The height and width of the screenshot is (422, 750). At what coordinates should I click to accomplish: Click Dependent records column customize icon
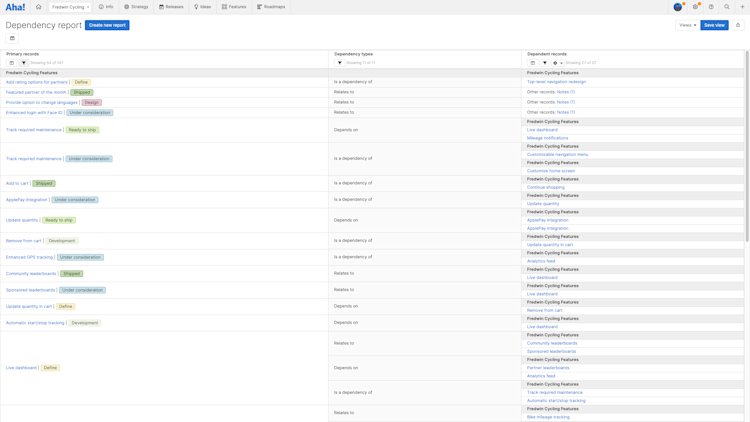[532, 63]
